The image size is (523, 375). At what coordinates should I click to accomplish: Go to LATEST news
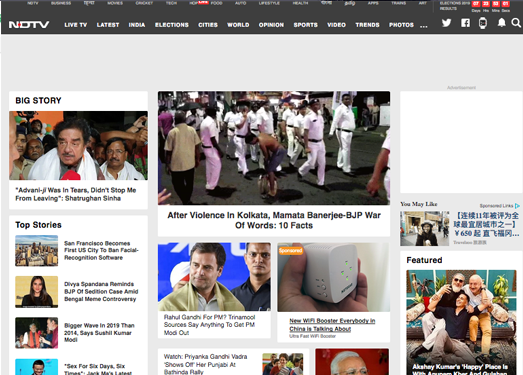coord(108,25)
